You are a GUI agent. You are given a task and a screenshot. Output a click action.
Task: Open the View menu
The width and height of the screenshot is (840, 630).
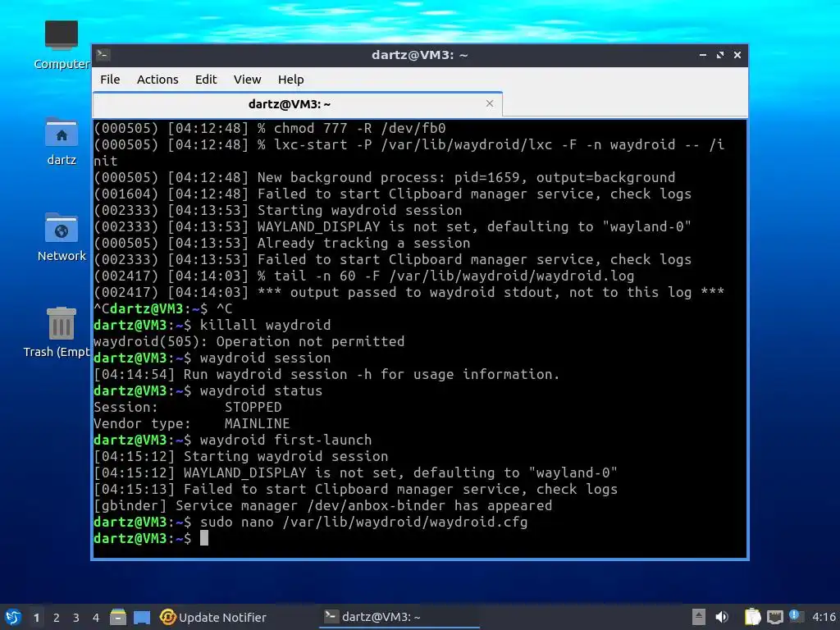pos(247,80)
